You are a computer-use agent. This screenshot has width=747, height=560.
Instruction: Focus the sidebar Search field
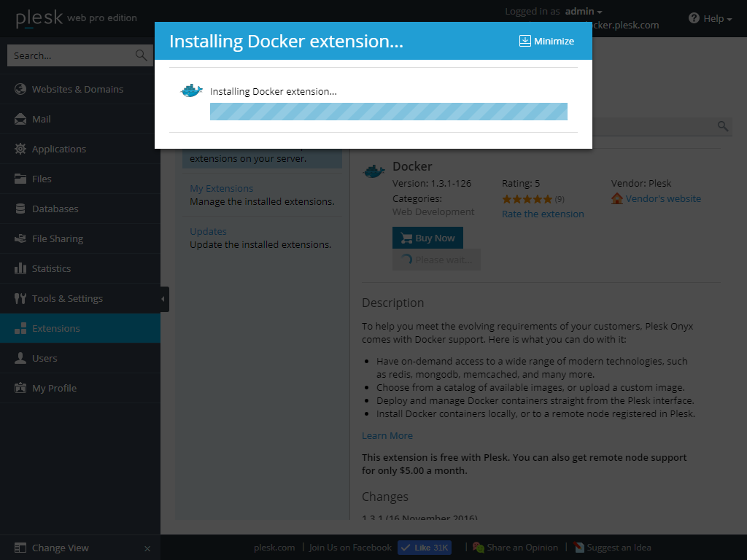80,55
